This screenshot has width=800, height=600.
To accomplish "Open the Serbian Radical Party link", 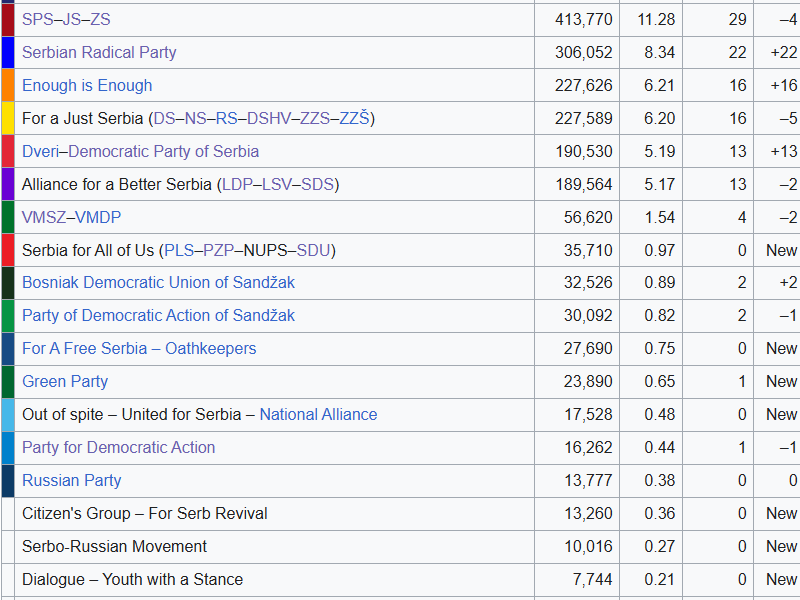I will click(x=99, y=52).
